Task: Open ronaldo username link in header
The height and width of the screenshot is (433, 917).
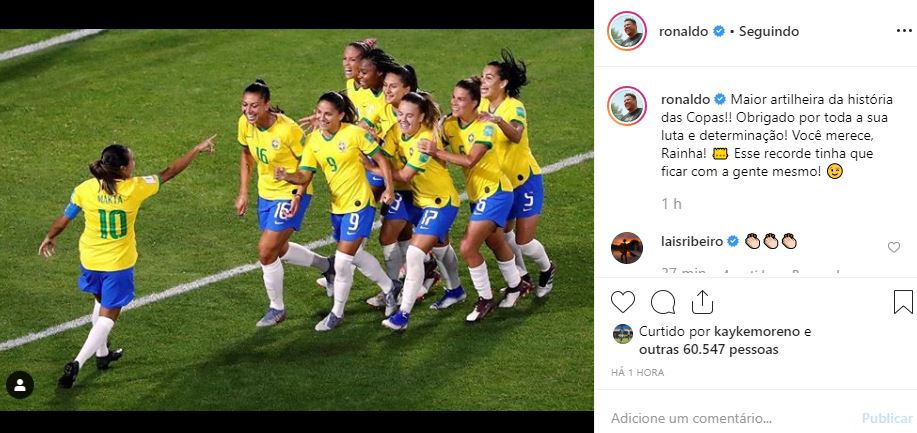Action: point(684,32)
